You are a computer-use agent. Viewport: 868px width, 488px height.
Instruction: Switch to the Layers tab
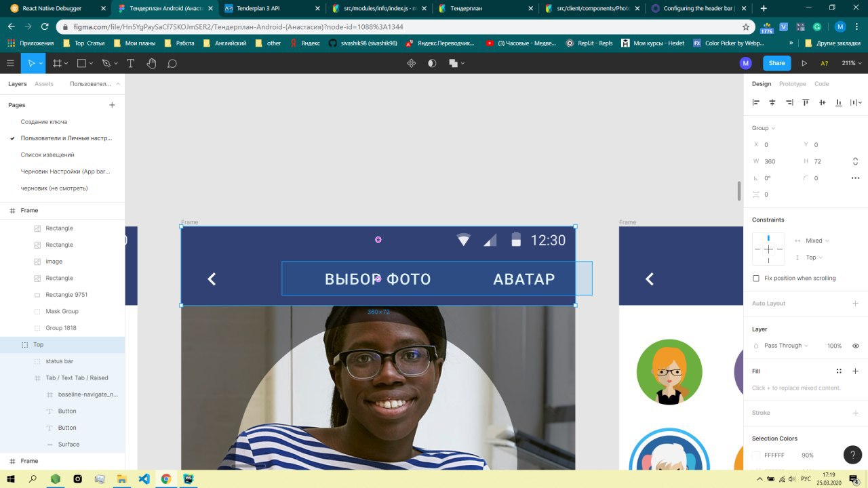18,84
